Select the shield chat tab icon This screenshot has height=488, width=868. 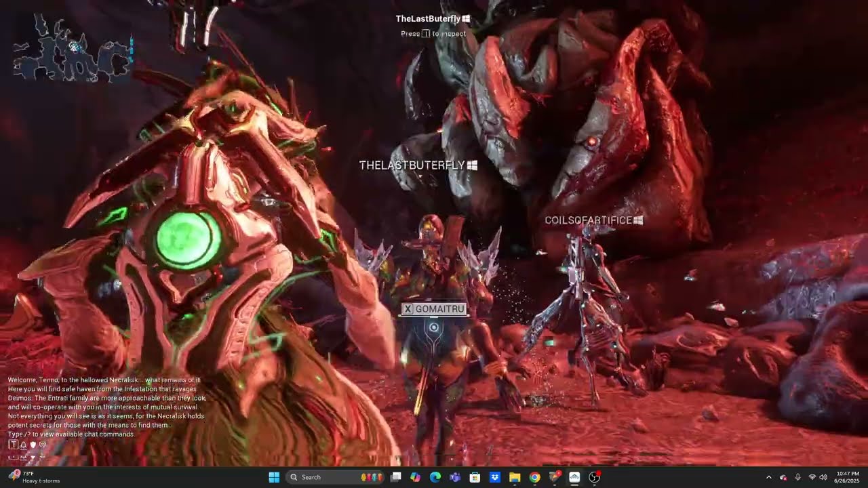(x=33, y=445)
